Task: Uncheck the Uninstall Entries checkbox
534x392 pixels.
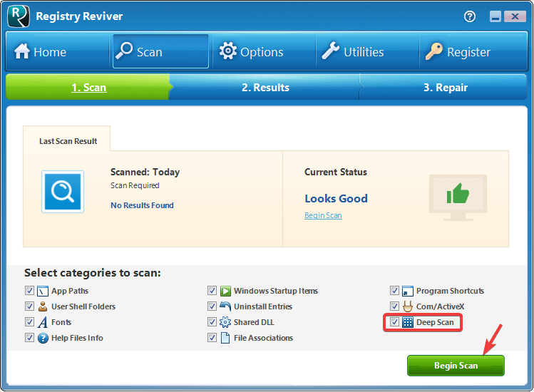Action: point(212,306)
